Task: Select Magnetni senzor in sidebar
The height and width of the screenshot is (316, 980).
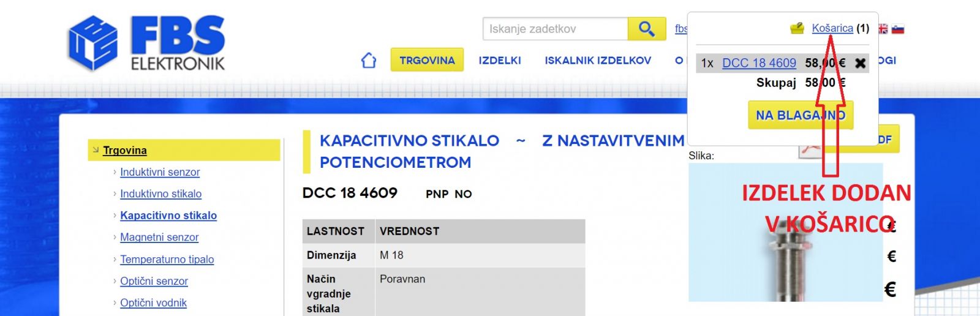Action: click(159, 237)
